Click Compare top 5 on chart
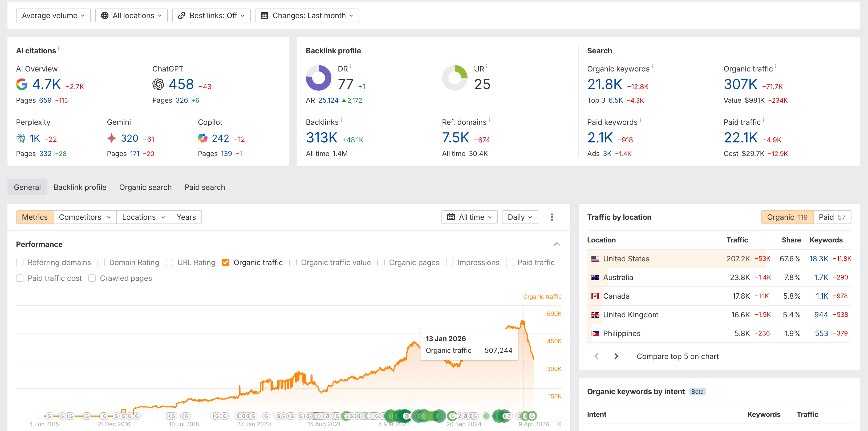This screenshot has height=431, width=868. click(677, 357)
